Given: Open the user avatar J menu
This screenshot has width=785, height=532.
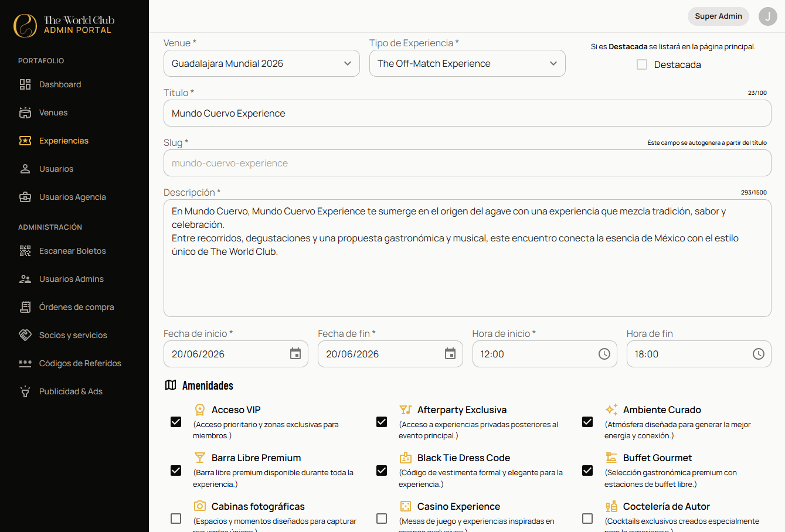Looking at the screenshot, I should click(x=767, y=16).
